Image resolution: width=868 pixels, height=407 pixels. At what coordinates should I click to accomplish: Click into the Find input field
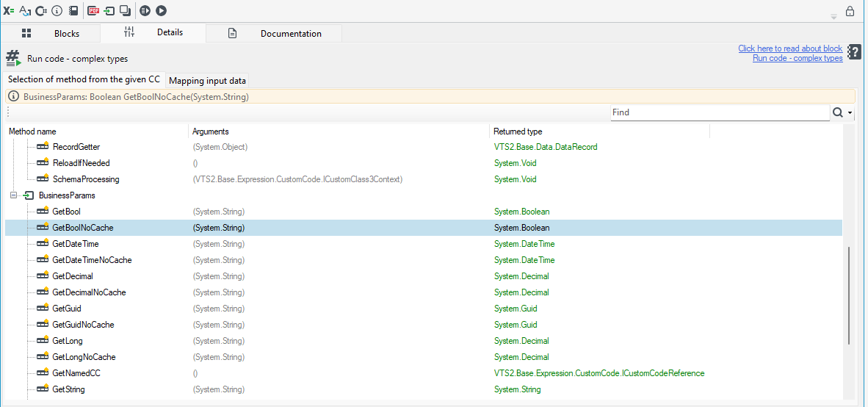720,112
